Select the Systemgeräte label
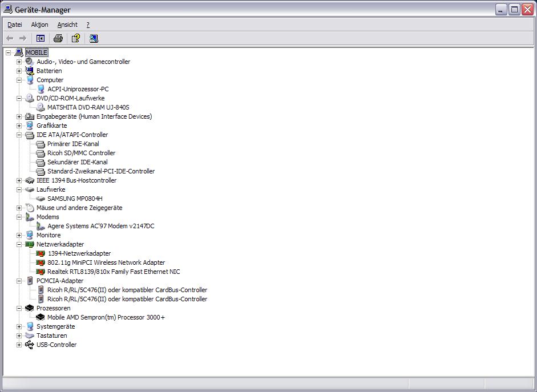This screenshot has height=392, width=537. 56,326
